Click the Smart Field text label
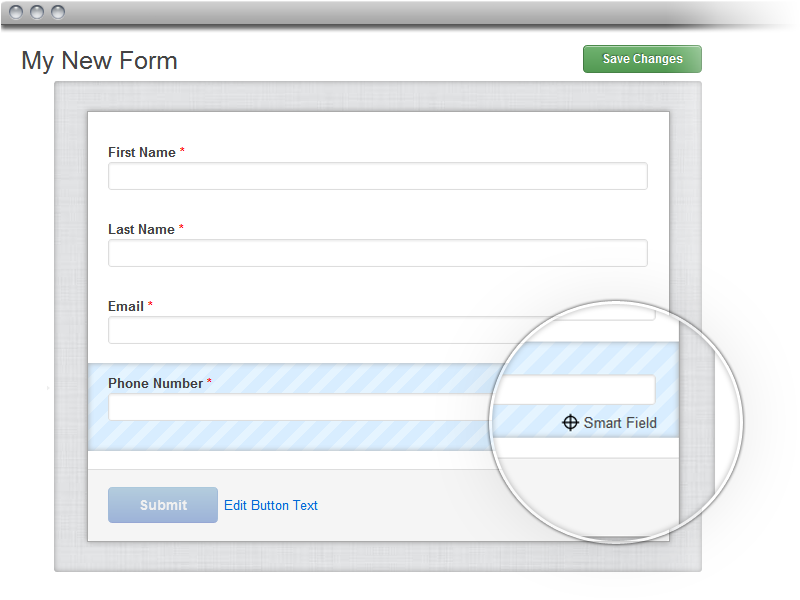The image size is (800, 600). tap(620, 423)
